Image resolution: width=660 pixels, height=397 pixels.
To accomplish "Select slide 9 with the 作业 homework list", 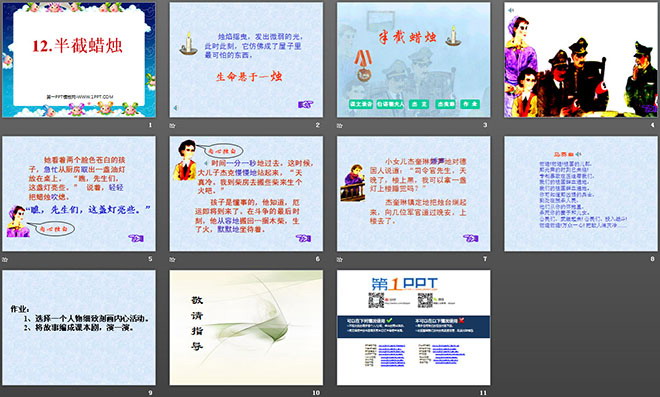I will point(79,328).
